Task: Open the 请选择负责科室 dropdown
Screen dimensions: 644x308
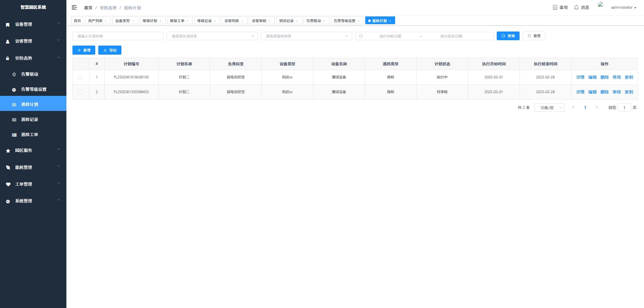Action: (212, 36)
